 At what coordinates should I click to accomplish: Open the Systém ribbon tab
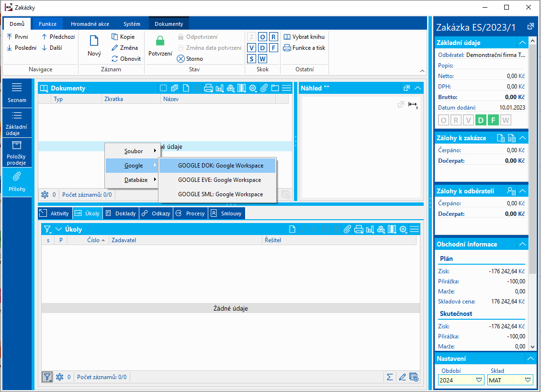[132, 24]
